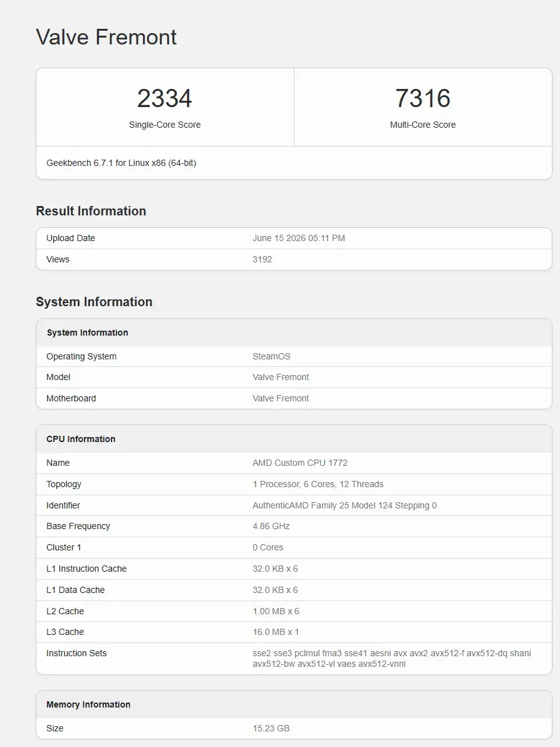Image resolution: width=560 pixels, height=747 pixels.
Task: Click Geekbench 6.7.1 for Linux x86 text
Action: point(121,163)
